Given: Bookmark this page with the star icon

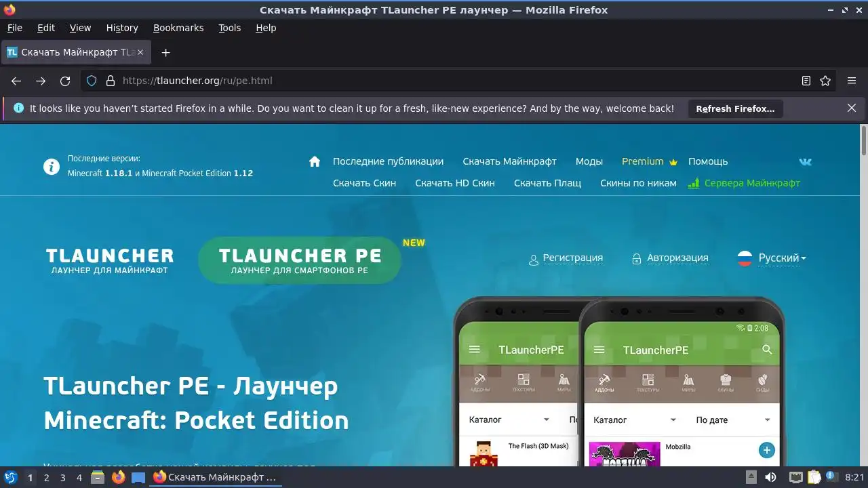Looking at the screenshot, I should tap(825, 81).
